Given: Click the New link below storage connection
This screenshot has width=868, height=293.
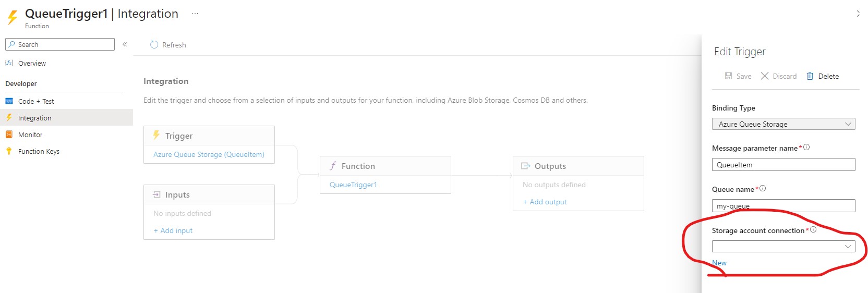Looking at the screenshot, I should pos(719,263).
